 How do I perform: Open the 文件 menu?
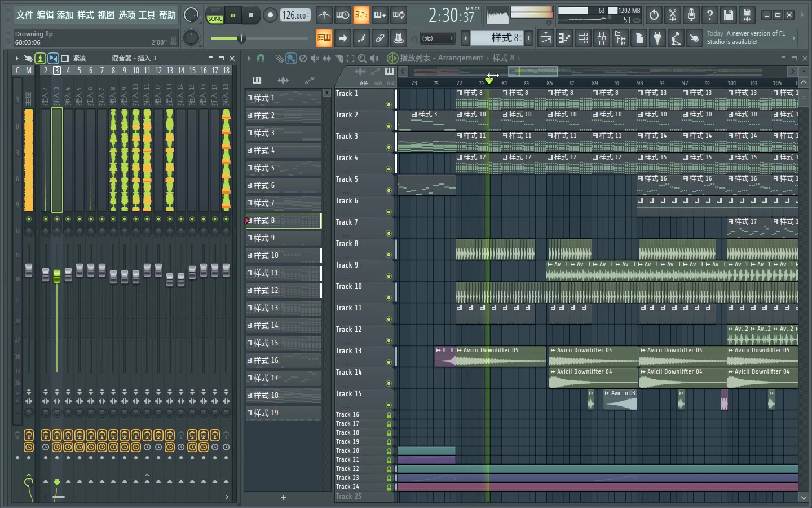(25, 15)
